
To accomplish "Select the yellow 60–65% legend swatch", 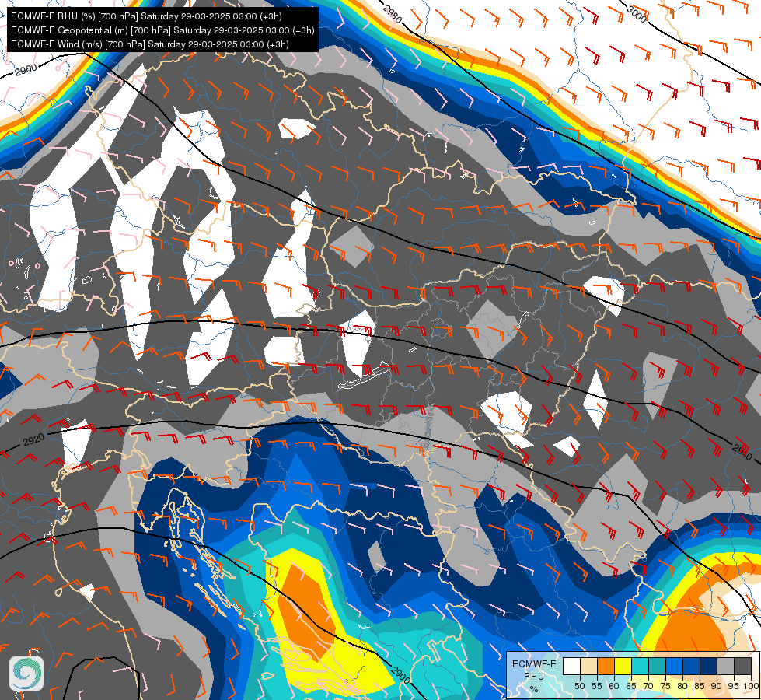I will tap(622, 666).
